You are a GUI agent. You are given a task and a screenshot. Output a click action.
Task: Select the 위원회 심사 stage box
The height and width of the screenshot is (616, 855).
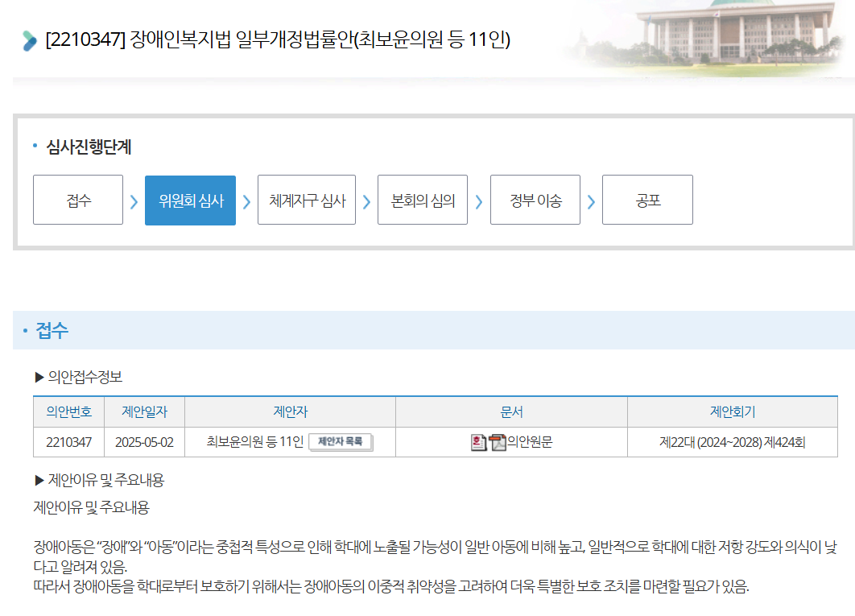tap(190, 200)
